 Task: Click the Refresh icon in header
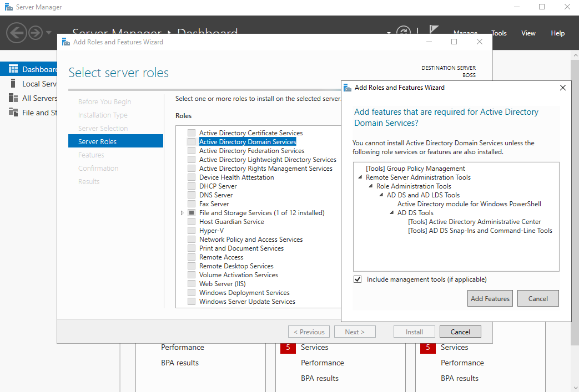click(x=404, y=33)
